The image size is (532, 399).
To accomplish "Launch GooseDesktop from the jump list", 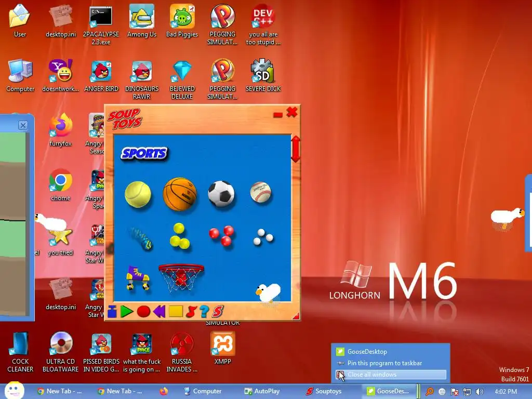I will (x=391, y=352).
